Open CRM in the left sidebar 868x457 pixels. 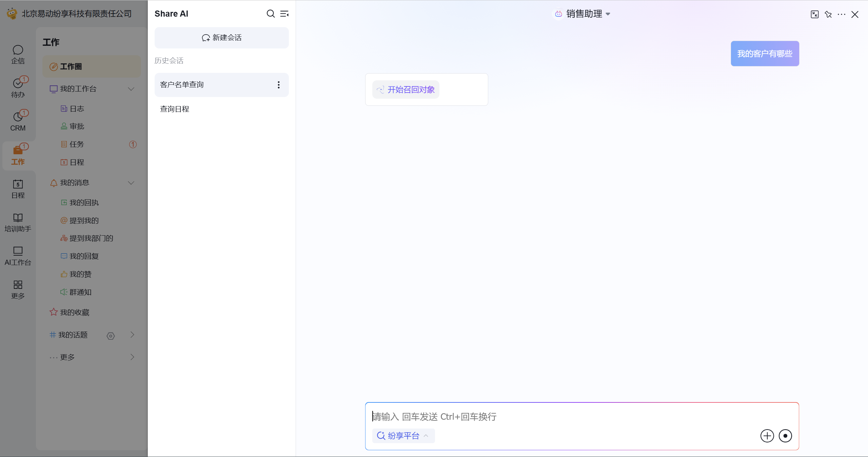[x=18, y=121]
